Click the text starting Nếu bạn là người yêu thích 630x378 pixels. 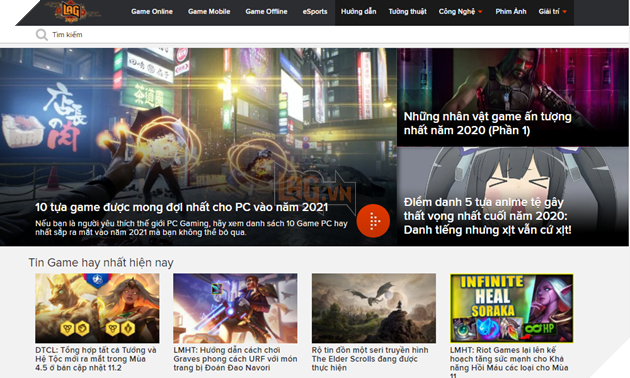point(191,228)
